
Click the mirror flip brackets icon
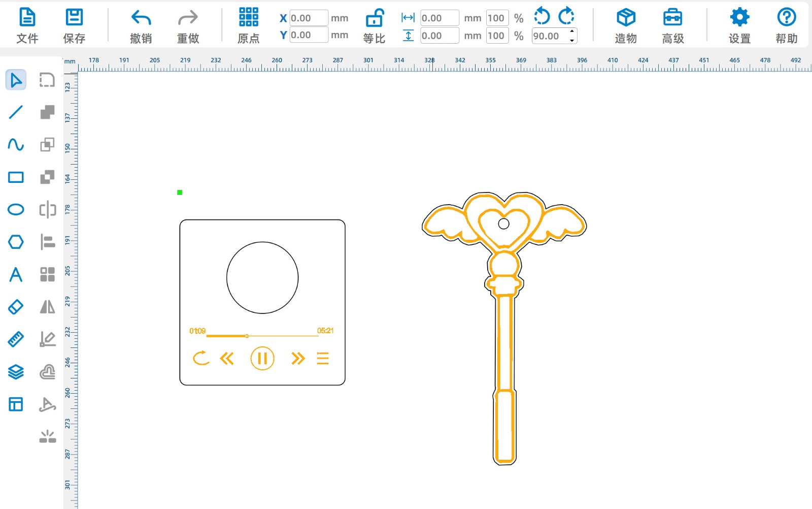click(x=47, y=209)
